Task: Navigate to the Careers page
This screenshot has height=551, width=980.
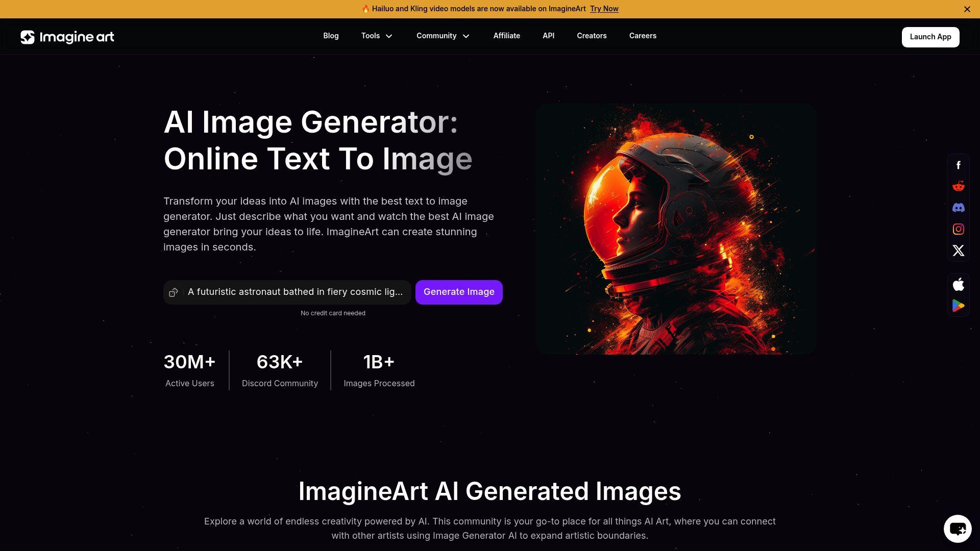Action: [643, 36]
